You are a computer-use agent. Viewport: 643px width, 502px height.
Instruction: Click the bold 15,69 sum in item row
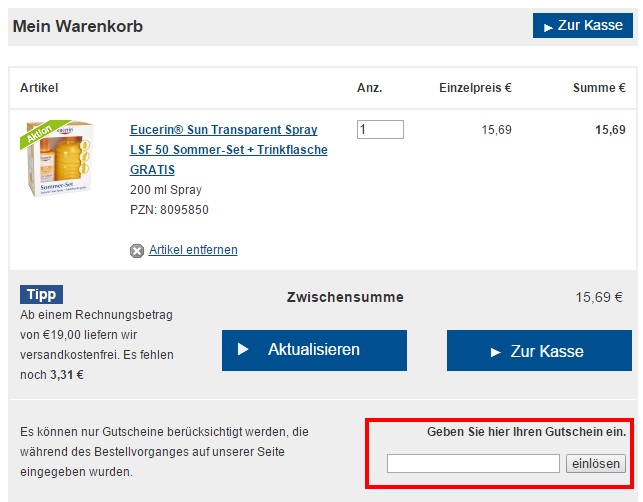(610, 130)
